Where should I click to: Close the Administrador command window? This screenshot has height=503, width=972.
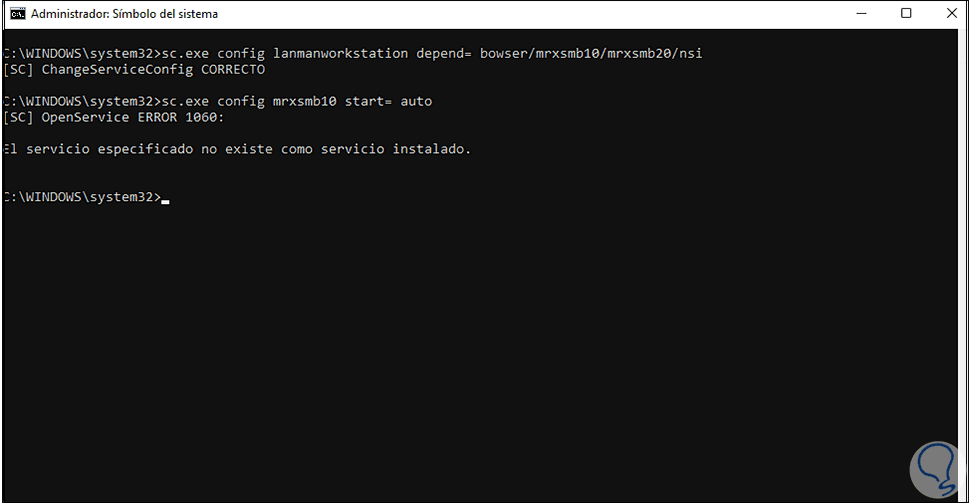pos(950,14)
